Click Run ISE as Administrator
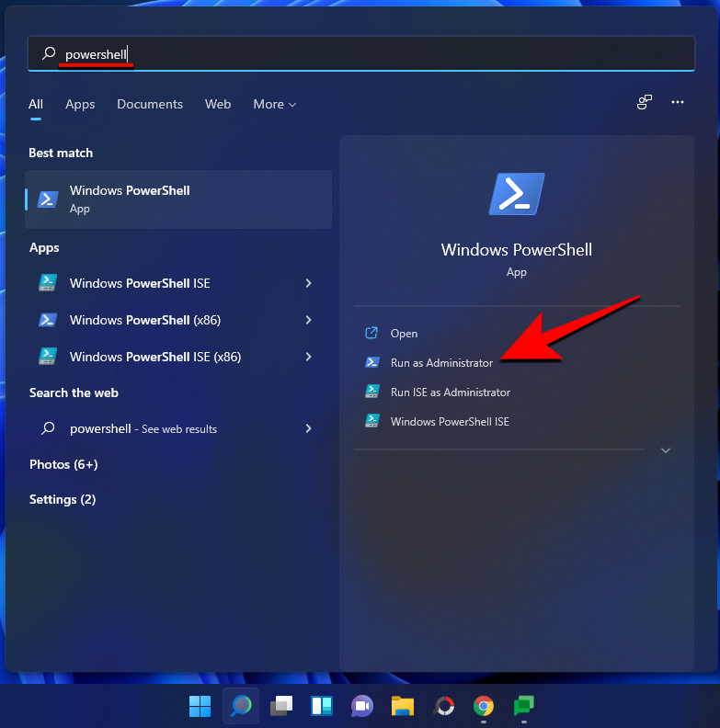 tap(451, 392)
